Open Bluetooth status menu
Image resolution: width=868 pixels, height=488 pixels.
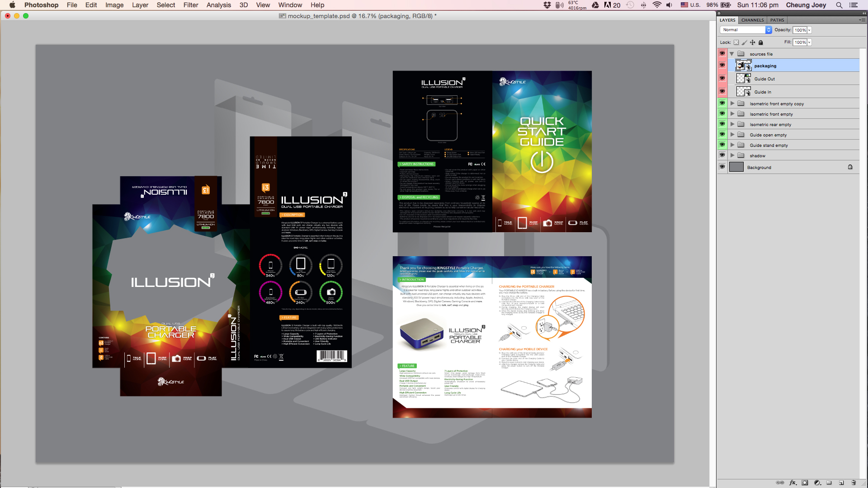click(x=643, y=5)
